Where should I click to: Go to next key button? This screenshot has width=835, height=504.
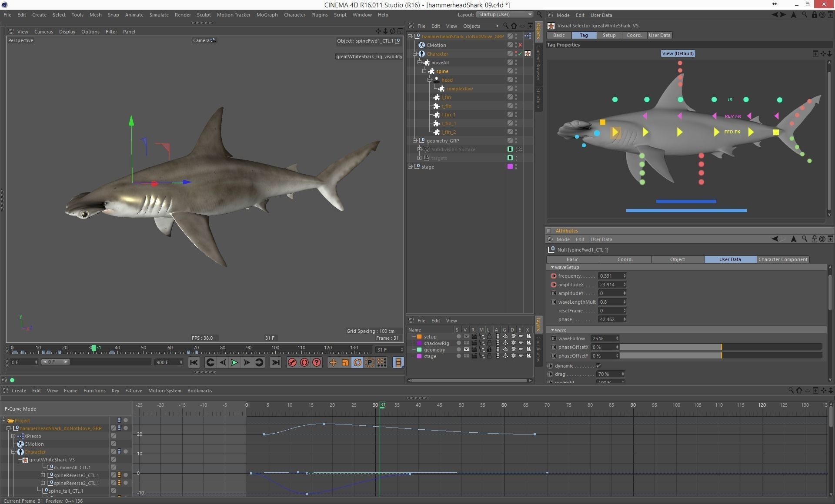coord(259,362)
